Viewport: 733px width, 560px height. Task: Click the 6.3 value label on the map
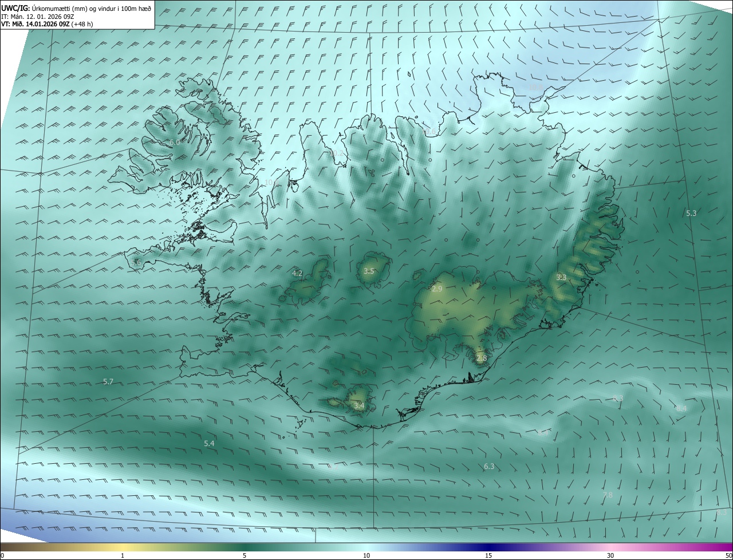click(489, 467)
